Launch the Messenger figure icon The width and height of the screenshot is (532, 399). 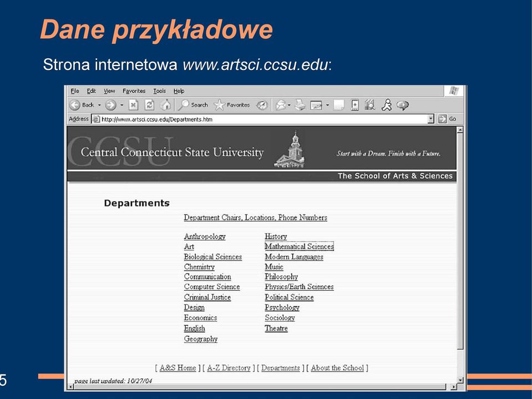coord(387,105)
